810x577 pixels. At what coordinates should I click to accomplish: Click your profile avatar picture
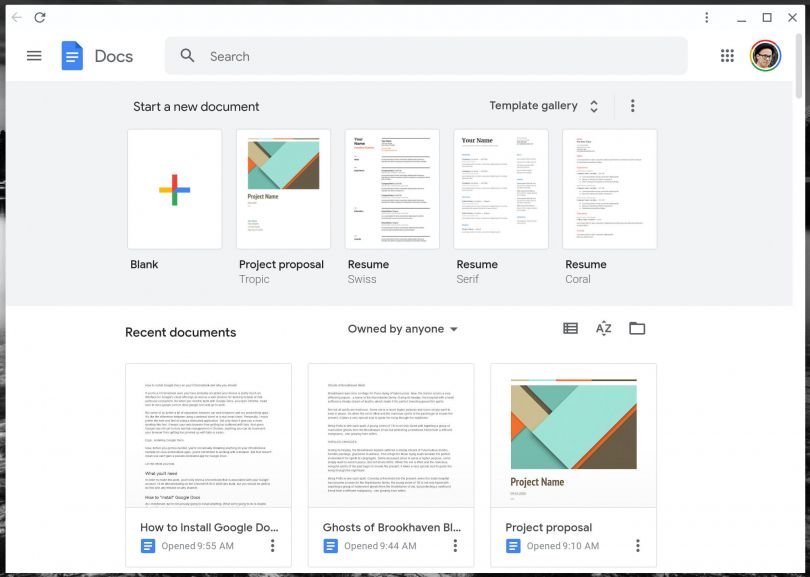tap(763, 55)
